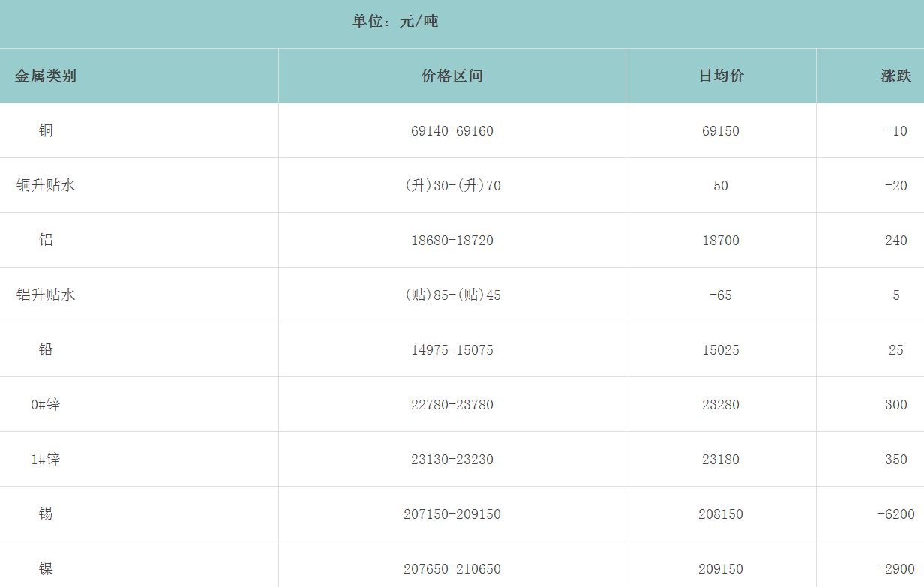Click copper price range 69140-69160

(452, 131)
